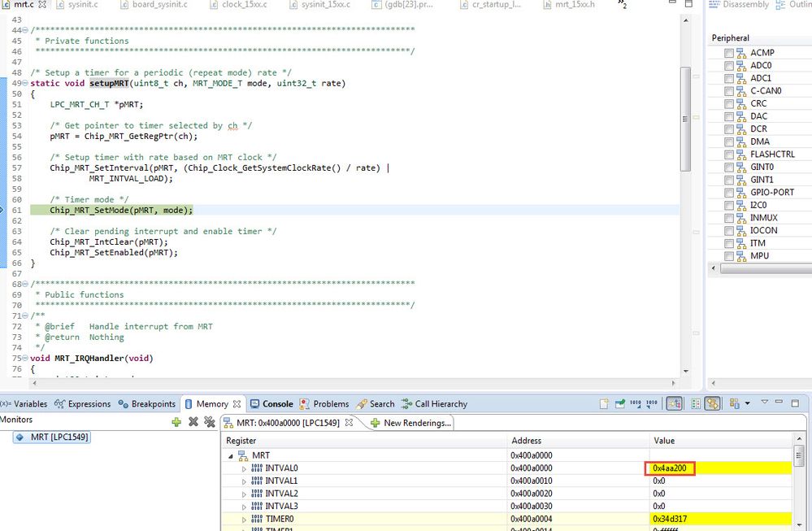Click the import memory icon with green check
This screenshot has width=812, height=531.
coord(619,403)
